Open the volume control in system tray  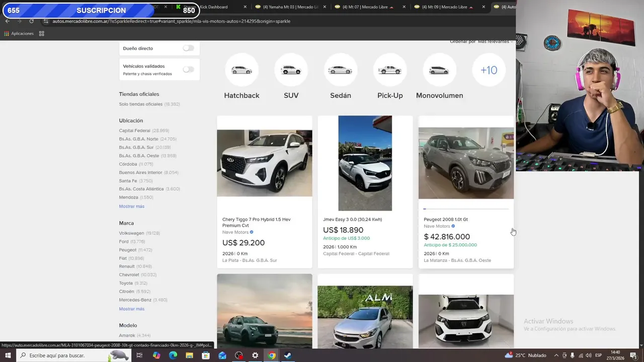pyautogui.click(x=589, y=355)
